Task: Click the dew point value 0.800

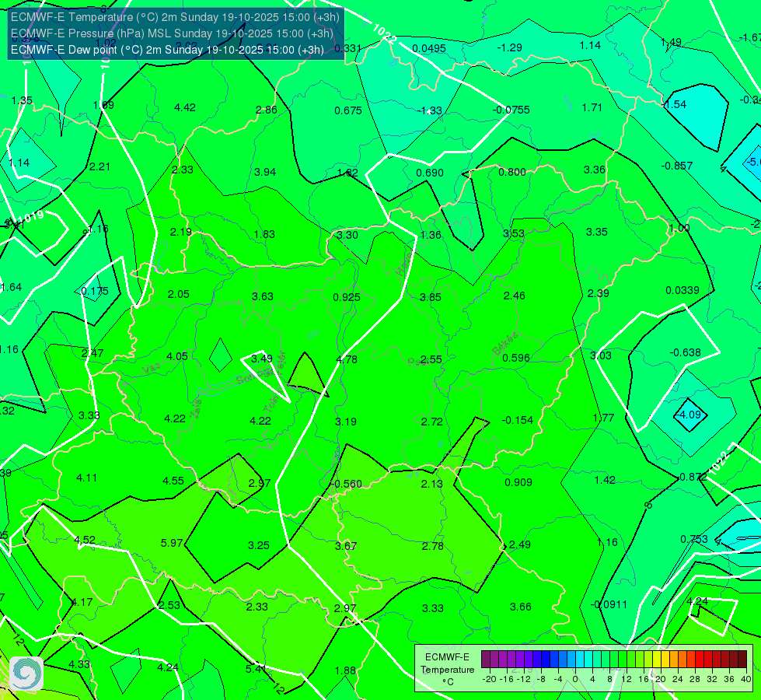Action: tap(512, 172)
